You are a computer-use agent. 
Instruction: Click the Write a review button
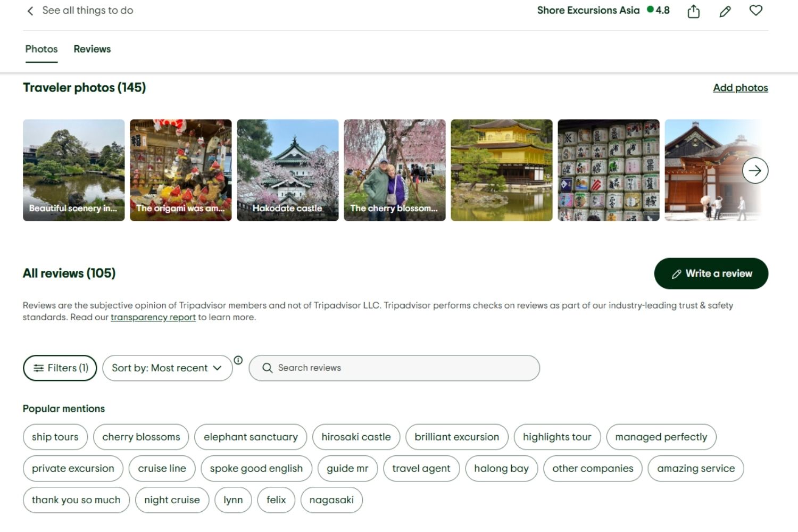(x=711, y=273)
